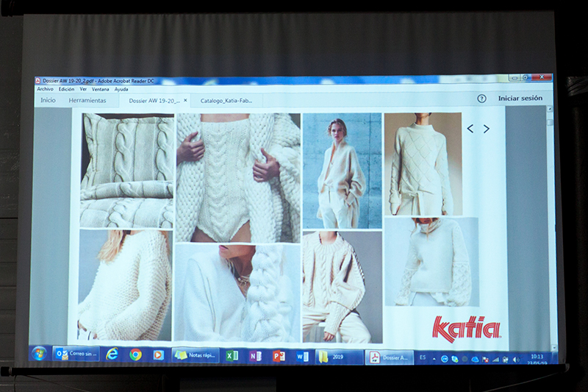Viewport: 588px width, 392px height.
Task: Launch Internet Explorer from taskbar
Action: click(x=112, y=354)
